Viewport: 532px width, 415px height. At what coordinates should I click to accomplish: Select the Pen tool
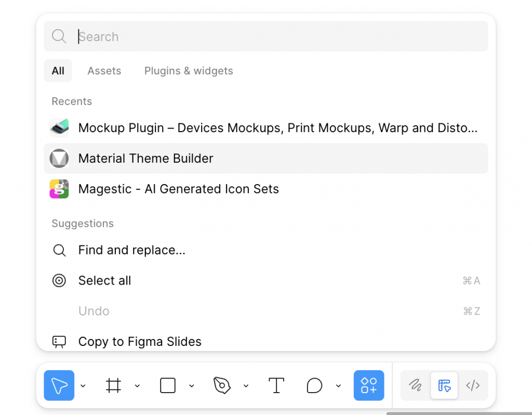(x=222, y=385)
